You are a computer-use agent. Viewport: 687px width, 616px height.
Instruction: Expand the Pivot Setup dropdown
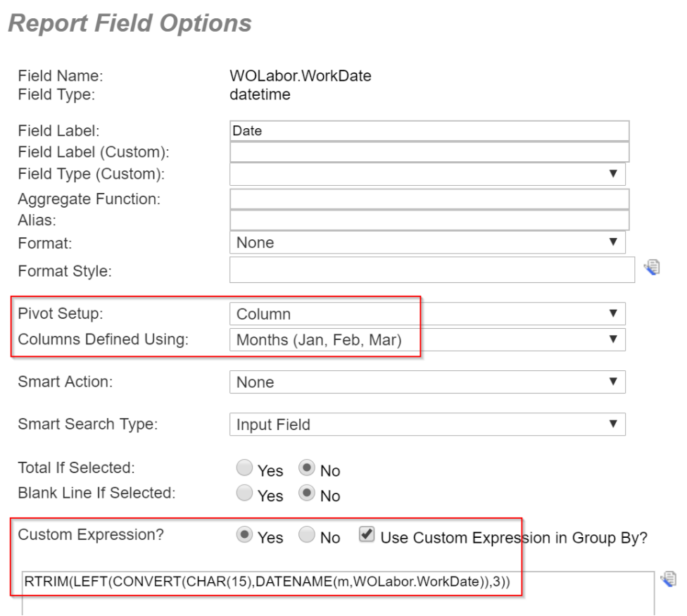click(427, 314)
